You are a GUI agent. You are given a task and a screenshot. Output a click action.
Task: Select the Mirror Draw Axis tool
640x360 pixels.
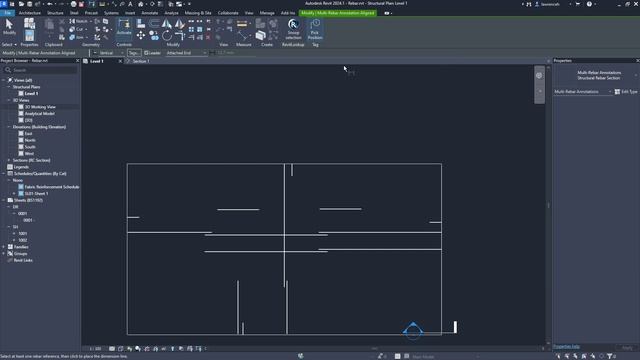(x=180, y=23)
